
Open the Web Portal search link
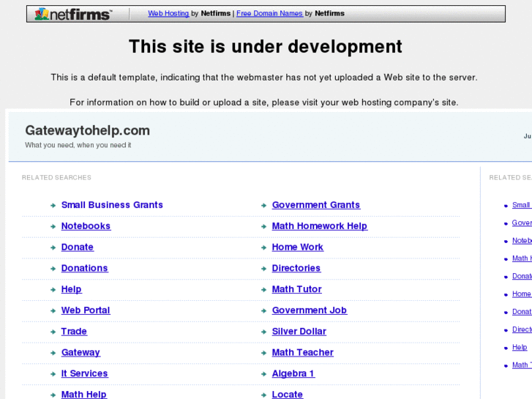pyautogui.click(x=86, y=310)
